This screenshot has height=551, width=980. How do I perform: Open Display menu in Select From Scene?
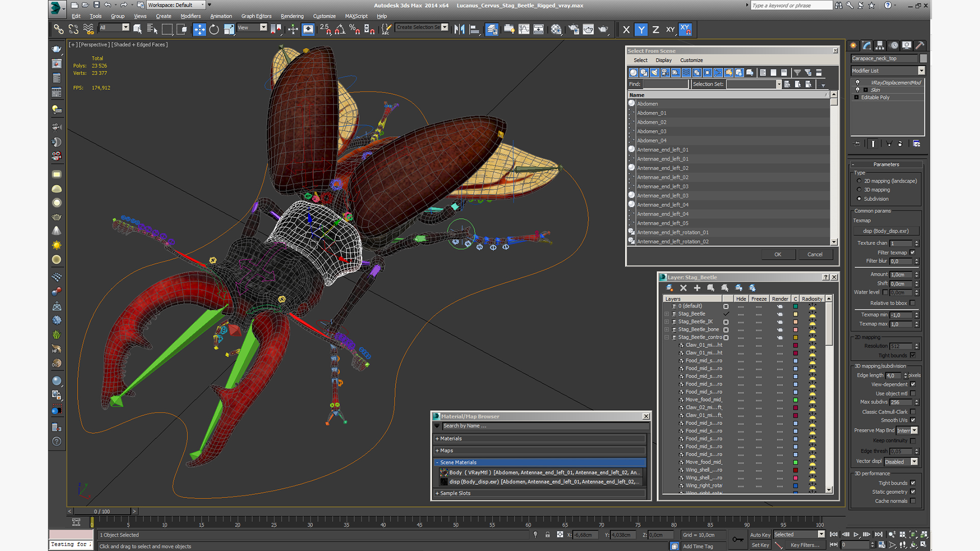[664, 60]
